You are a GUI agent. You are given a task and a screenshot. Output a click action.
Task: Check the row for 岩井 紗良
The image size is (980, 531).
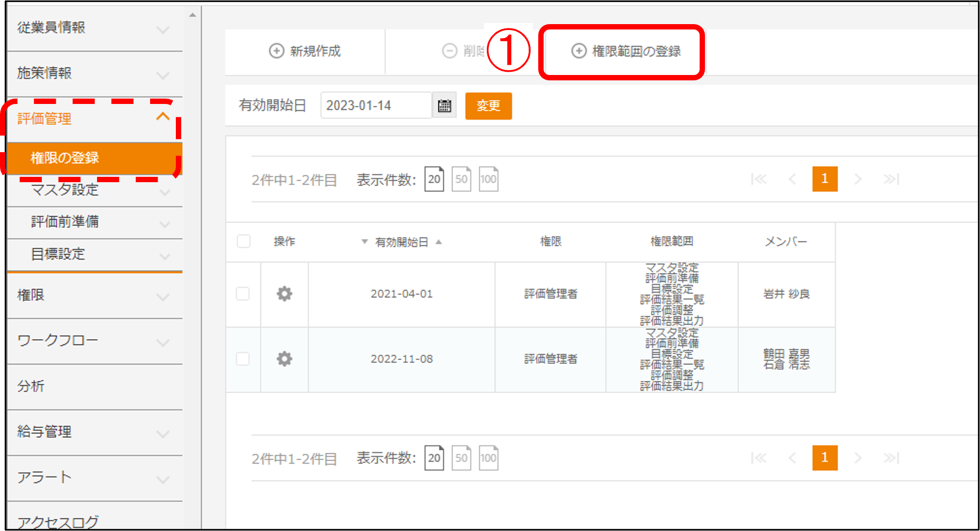(243, 294)
